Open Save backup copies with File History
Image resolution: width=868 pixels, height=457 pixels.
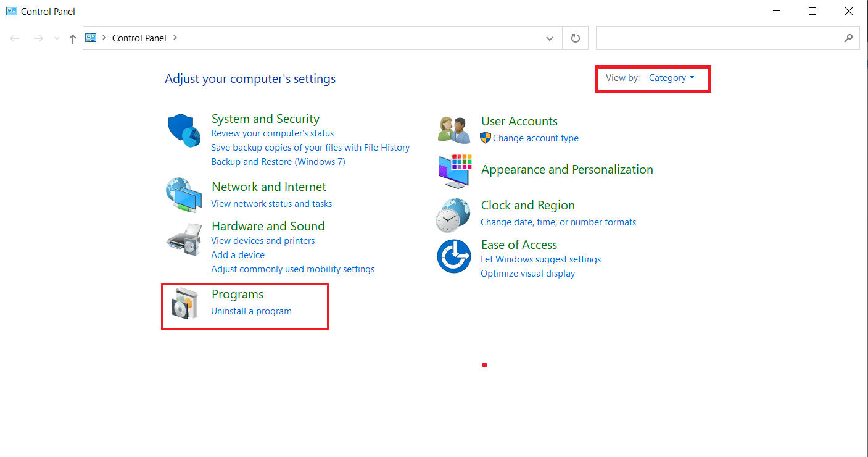pos(310,148)
